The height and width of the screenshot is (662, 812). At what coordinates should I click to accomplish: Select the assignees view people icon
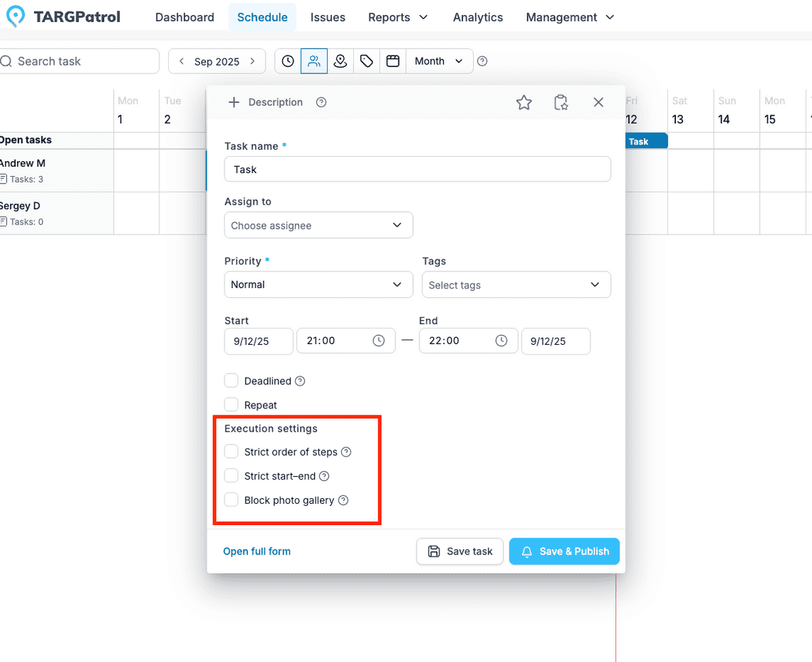314,61
